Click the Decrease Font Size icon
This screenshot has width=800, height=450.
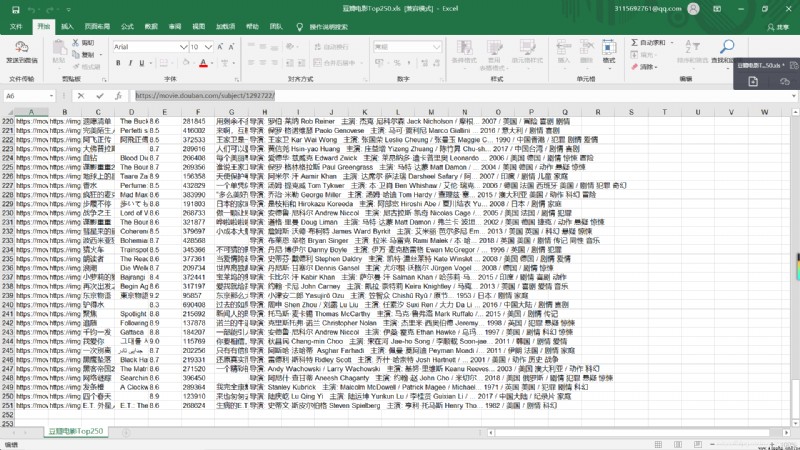(x=231, y=47)
